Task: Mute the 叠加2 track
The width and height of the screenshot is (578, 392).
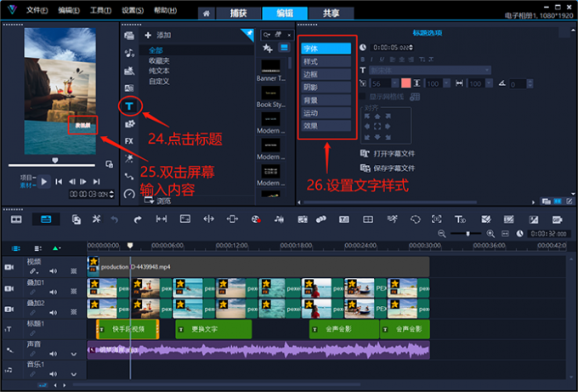Action: tap(53, 312)
